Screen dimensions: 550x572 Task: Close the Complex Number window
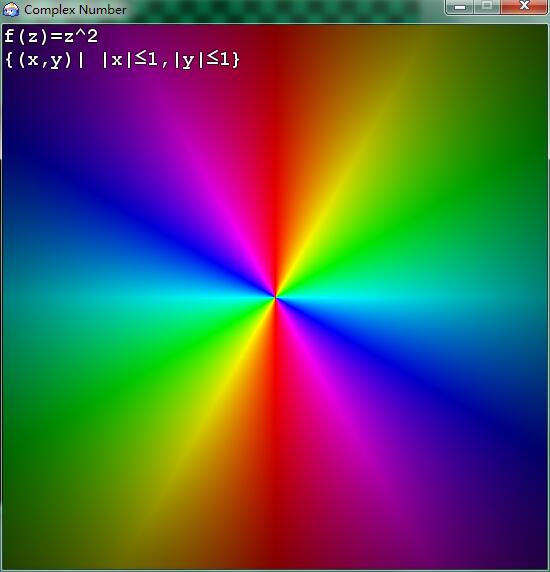[524, 7]
